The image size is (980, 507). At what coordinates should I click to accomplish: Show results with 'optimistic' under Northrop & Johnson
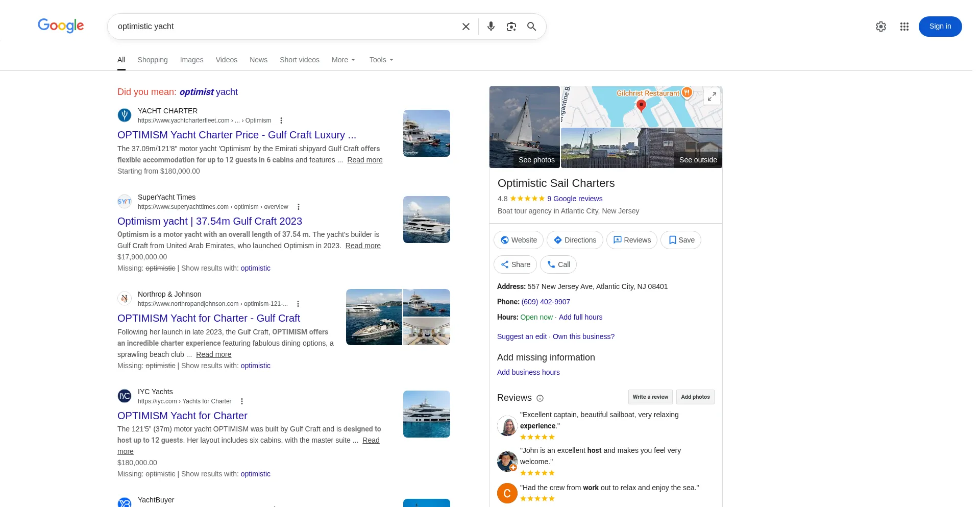point(256,366)
